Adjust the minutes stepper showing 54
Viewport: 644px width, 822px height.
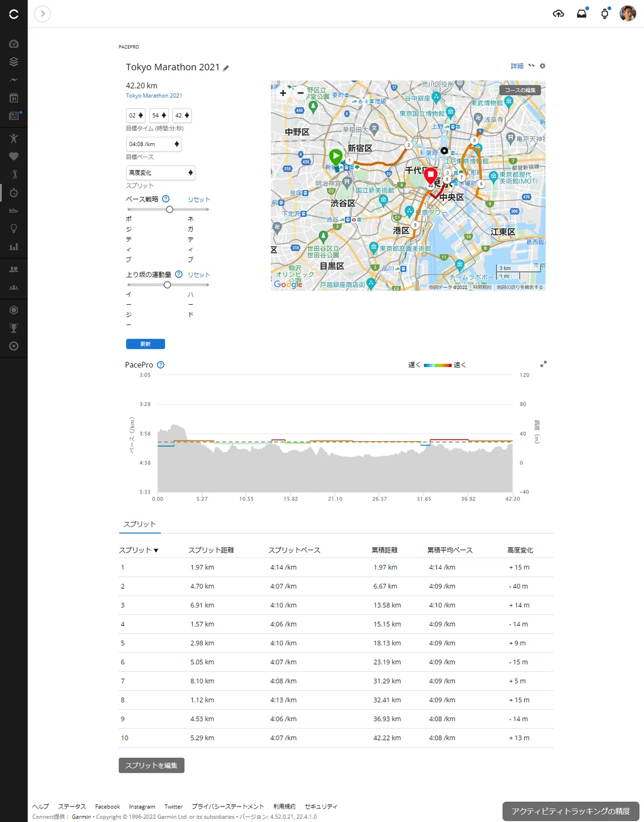tap(159, 115)
